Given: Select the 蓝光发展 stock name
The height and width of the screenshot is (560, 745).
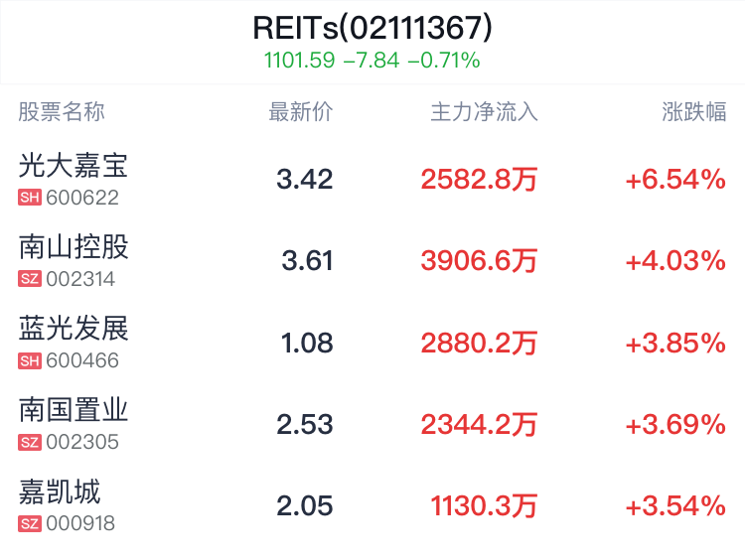Looking at the screenshot, I should tap(74, 328).
